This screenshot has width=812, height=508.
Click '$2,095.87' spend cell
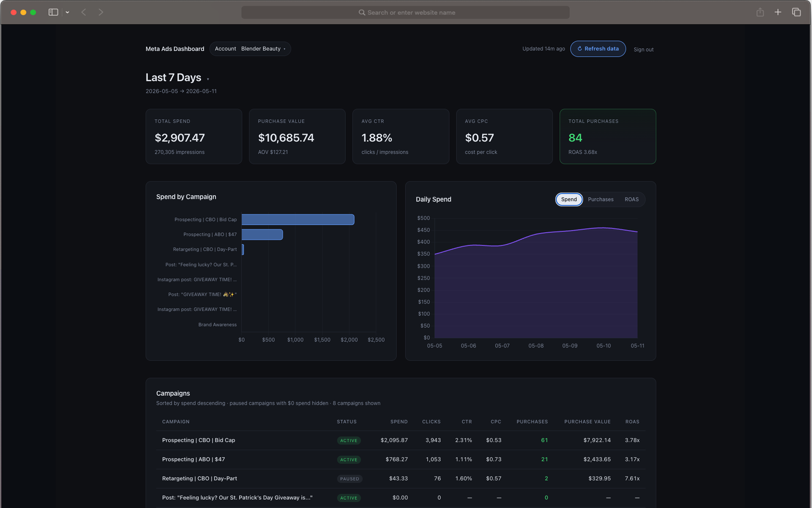pyautogui.click(x=394, y=440)
